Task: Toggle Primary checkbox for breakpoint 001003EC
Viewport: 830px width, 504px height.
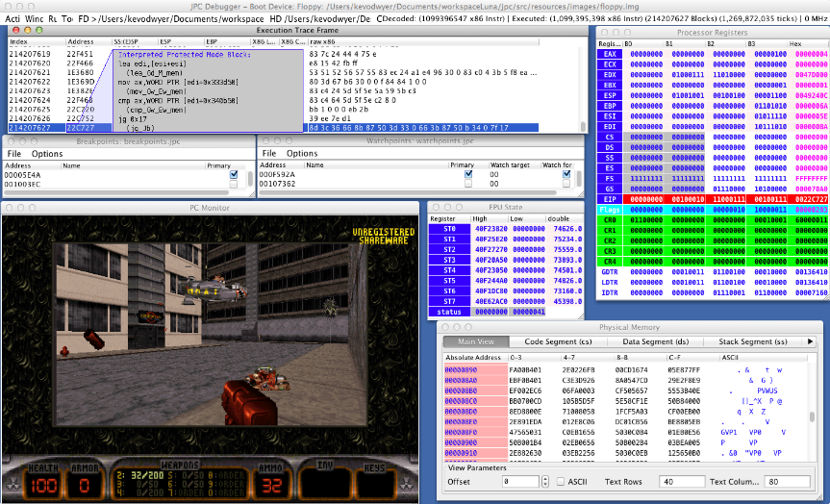Action: pos(234,184)
